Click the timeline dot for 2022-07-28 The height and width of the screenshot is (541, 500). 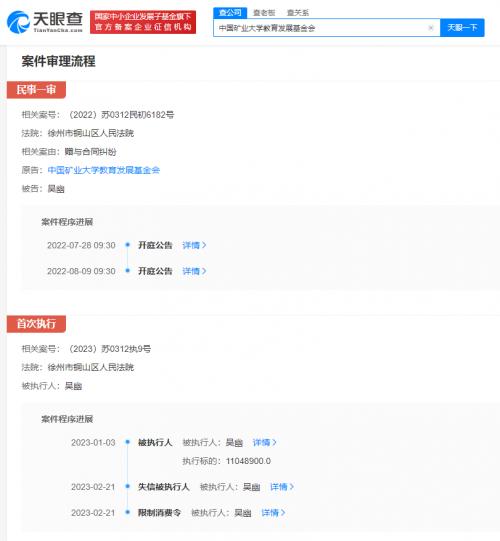(x=128, y=245)
